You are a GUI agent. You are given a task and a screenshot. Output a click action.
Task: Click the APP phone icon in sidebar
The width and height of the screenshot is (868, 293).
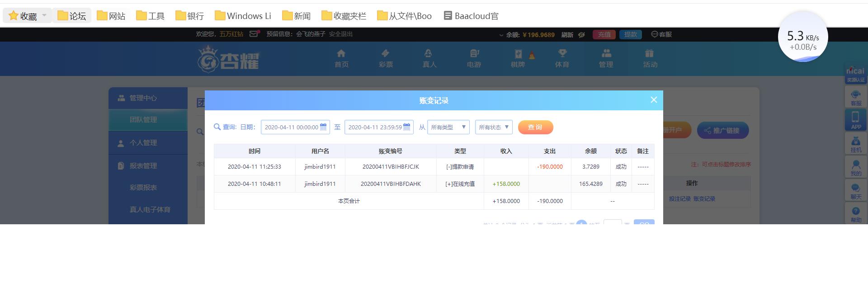pos(856,120)
